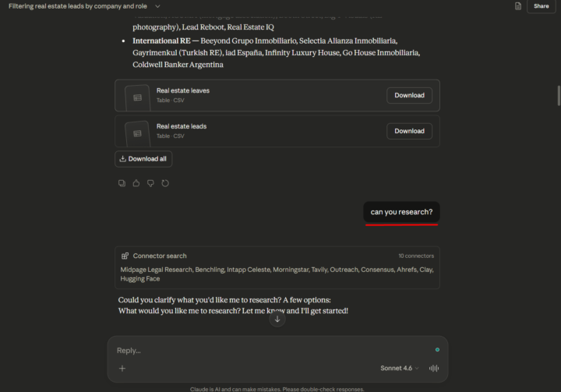This screenshot has height=392, width=561.
Task: Jump to bottom with the down arrow button
Action: [277, 319]
